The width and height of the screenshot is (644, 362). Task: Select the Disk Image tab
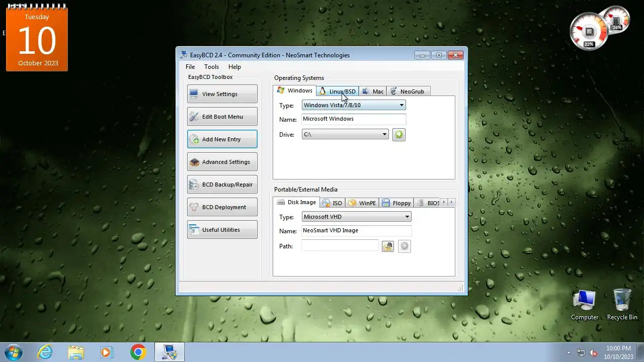click(296, 202)
